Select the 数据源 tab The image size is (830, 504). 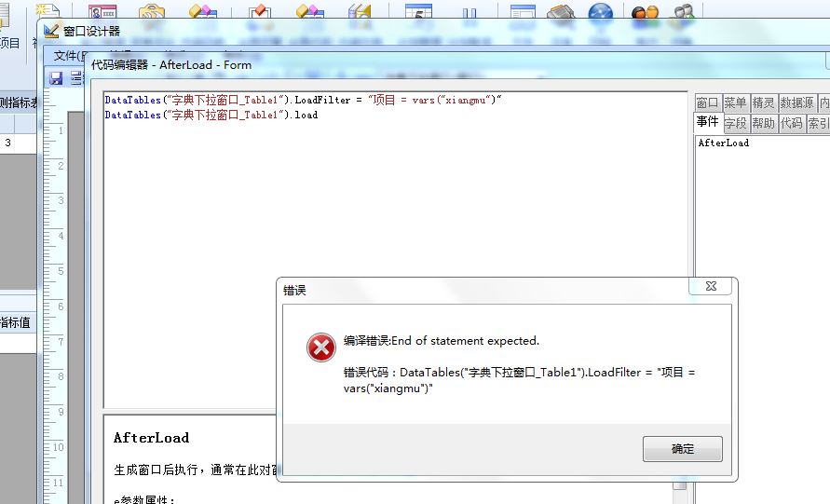pyautogui.click(x=796, y=102)
